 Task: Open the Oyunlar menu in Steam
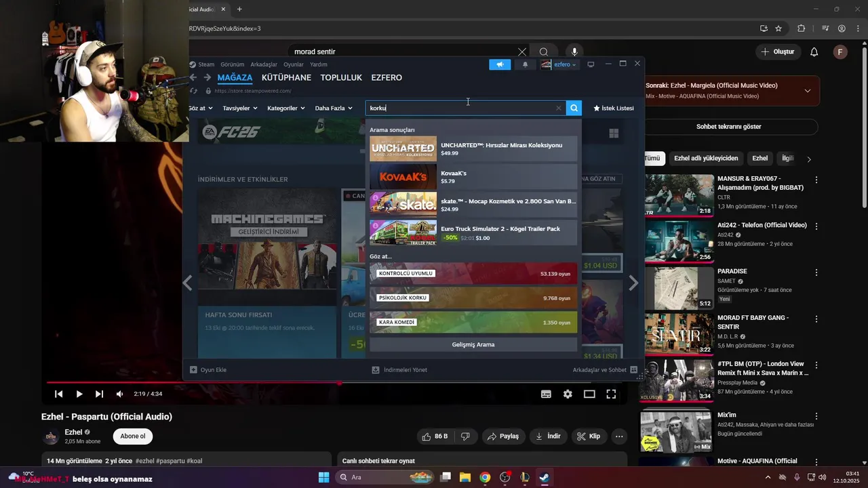click(x=294, y=64)
